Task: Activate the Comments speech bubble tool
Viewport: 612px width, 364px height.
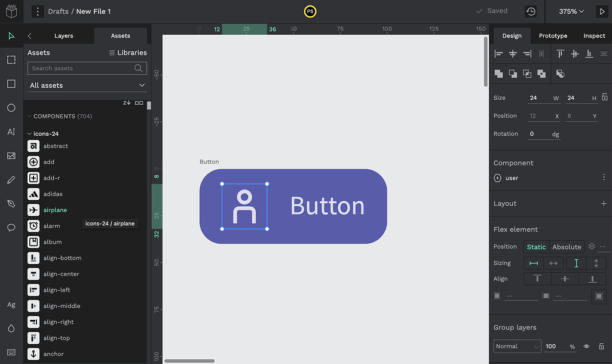Action: tap(11, 228)
